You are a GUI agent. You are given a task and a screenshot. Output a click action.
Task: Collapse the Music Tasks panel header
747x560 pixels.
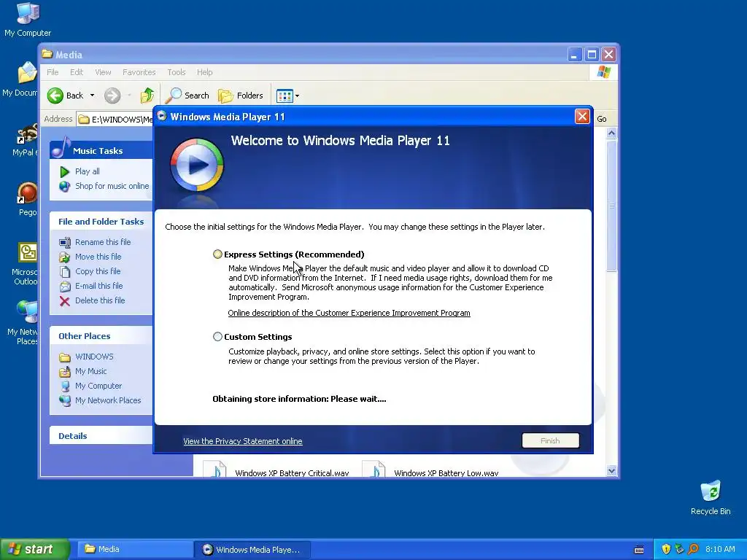(x=101, y=149)
